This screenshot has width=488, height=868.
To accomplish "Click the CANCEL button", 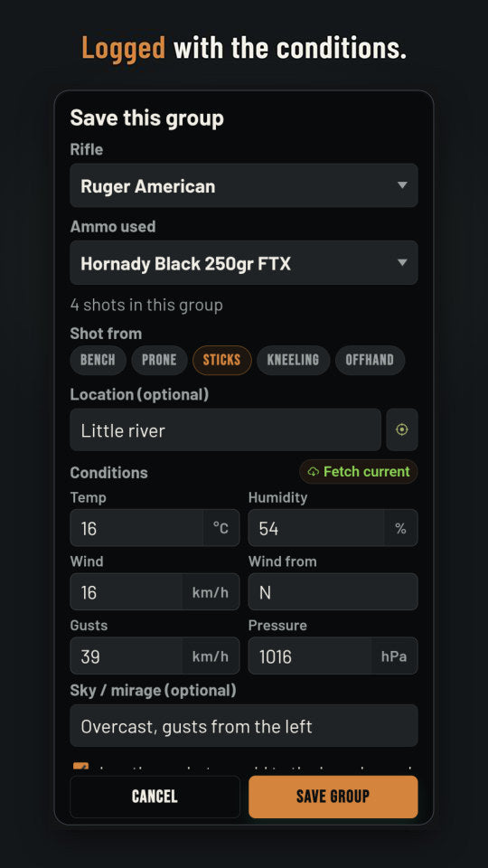I will point(155,797).
